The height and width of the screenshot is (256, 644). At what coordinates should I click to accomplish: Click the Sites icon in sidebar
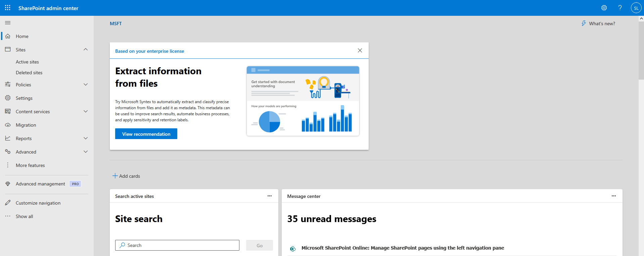[x=8, y=49]
